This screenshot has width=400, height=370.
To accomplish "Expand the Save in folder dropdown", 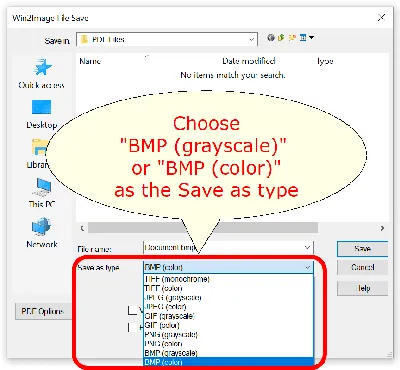I will tap(252, 40).
